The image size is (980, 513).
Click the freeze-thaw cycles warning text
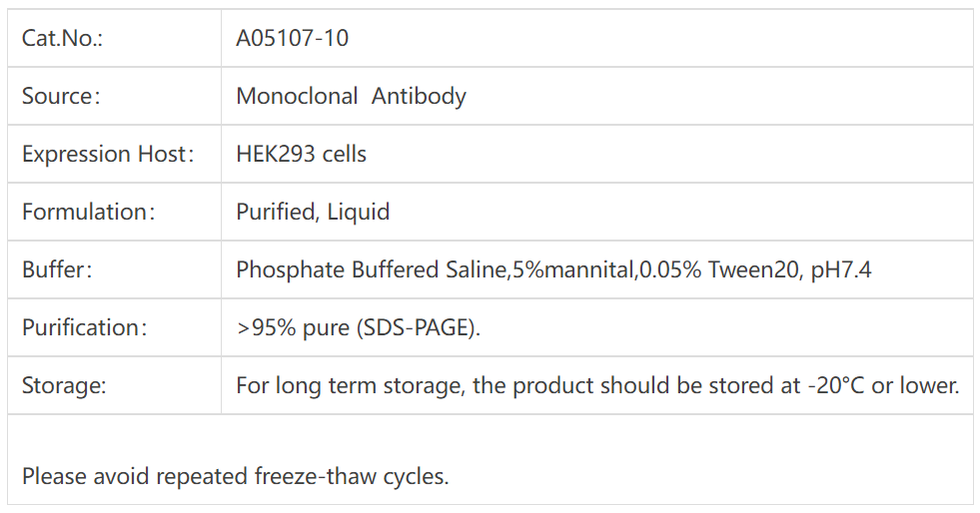(x=235, y=476)
